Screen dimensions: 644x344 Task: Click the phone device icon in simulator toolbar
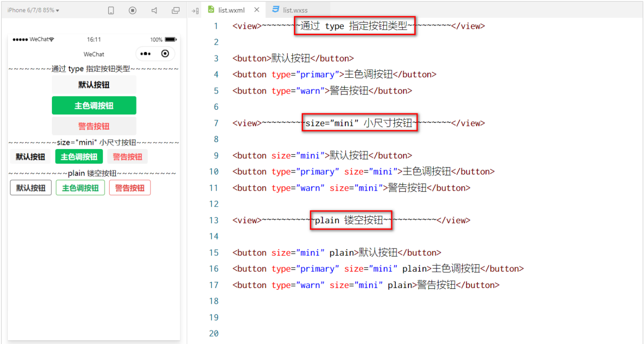pyautogui.click(x=111, y=10)
